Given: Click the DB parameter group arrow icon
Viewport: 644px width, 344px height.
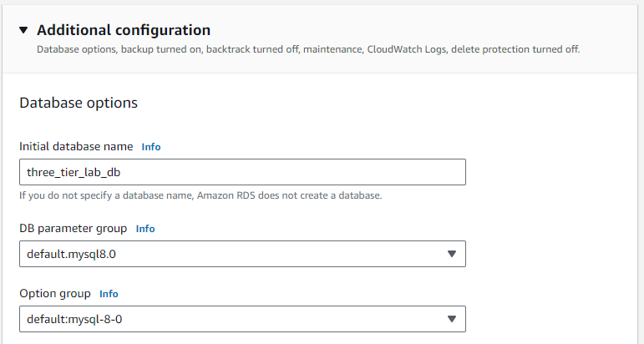Looking at the screenshot, I should (x=452, y=254).
